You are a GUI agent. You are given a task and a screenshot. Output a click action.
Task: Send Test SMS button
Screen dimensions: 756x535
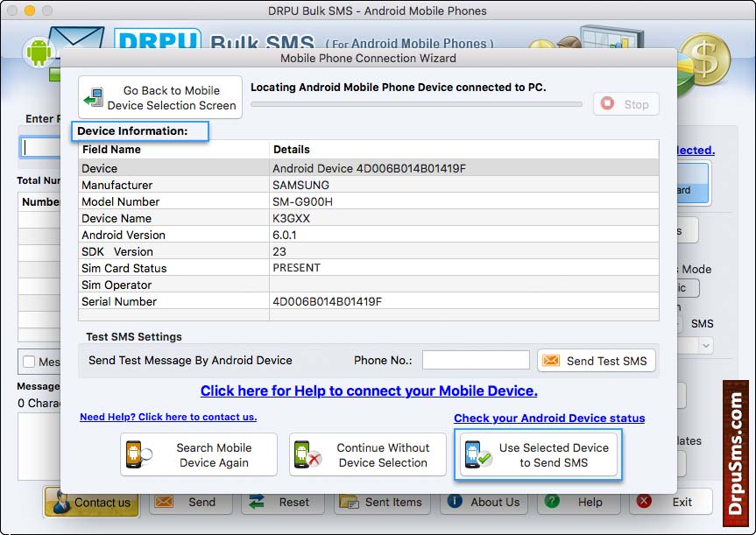point(597,361)
